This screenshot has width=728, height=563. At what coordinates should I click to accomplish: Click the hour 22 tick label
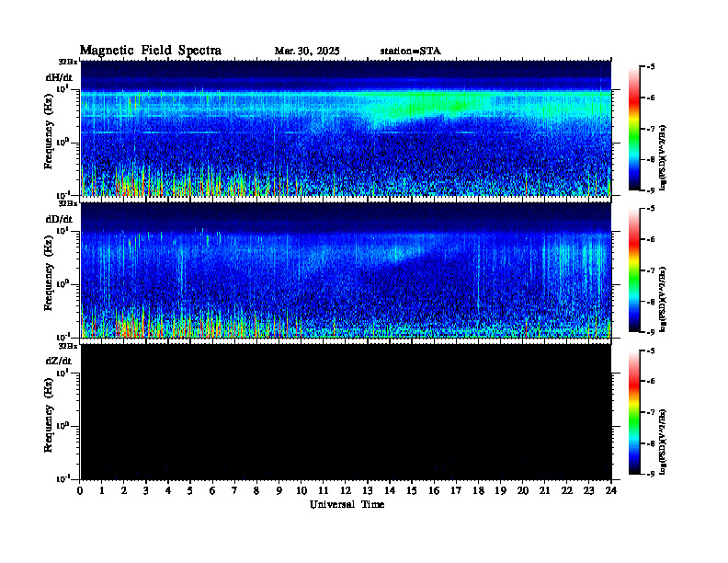[567, 491]
